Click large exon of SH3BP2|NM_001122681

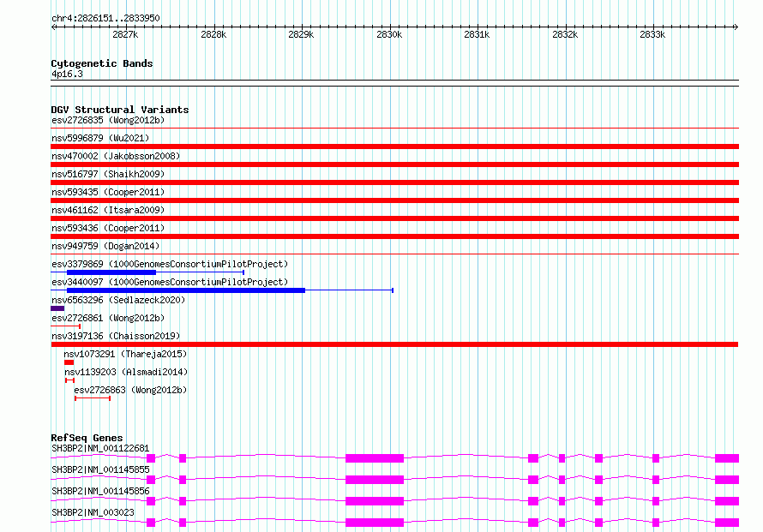(x=375, y=458)
